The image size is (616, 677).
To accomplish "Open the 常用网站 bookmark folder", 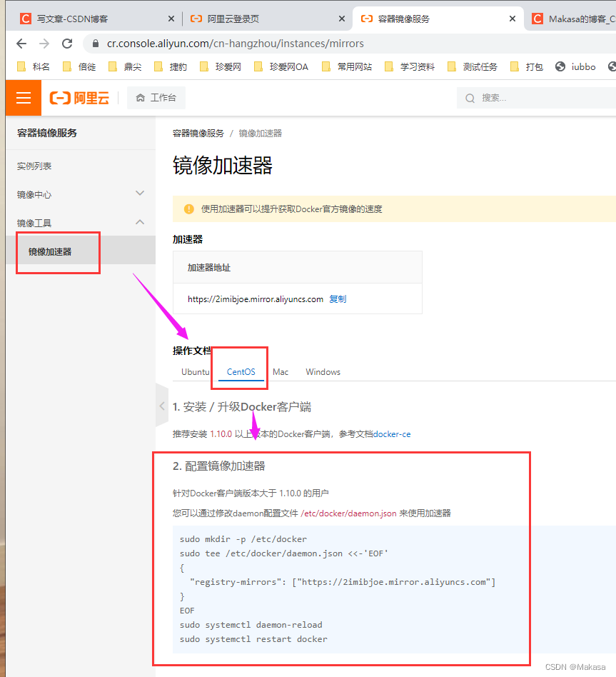I will (x=347, y=66).
